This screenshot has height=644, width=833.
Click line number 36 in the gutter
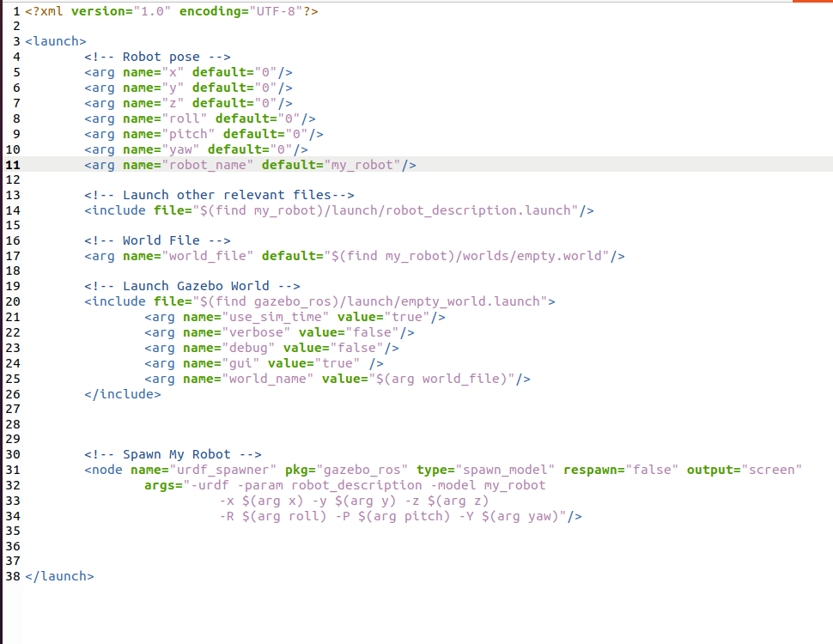13,547
